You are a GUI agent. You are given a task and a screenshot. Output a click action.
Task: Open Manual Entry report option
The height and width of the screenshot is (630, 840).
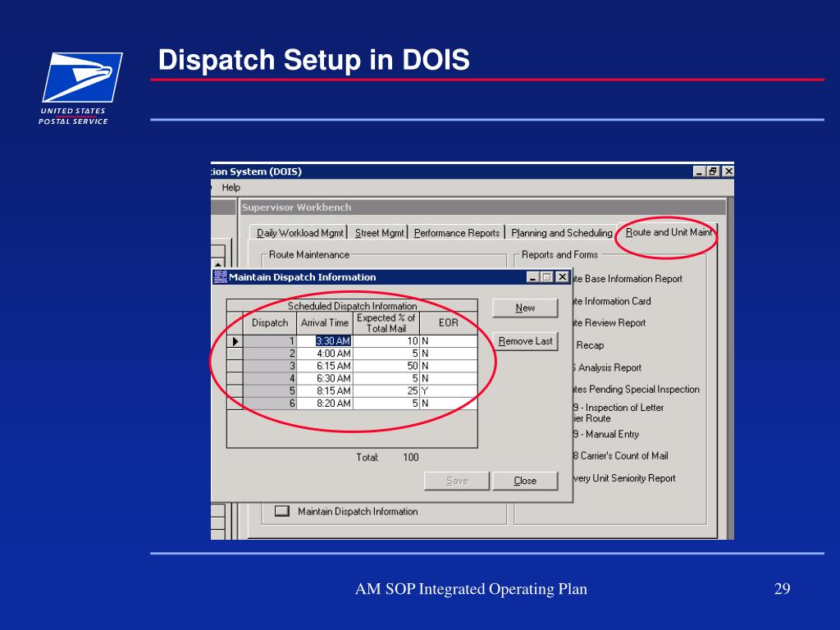point(606,435)
